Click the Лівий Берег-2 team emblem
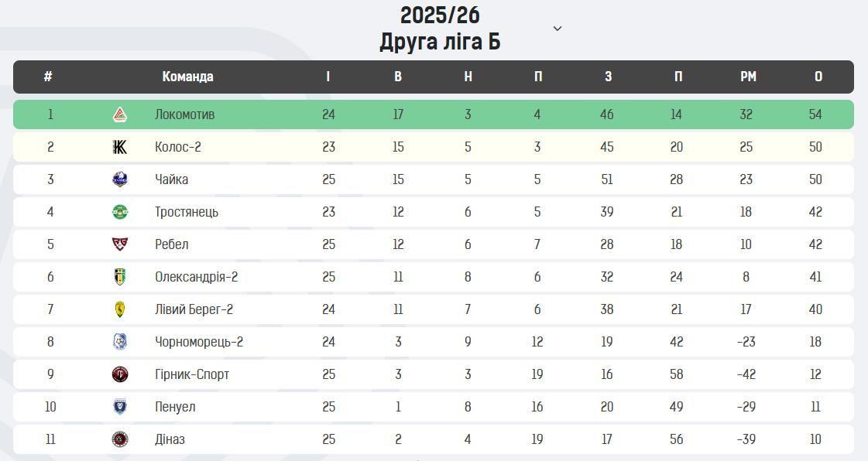This screenshot has width=868, height=461. coord(120,309)
